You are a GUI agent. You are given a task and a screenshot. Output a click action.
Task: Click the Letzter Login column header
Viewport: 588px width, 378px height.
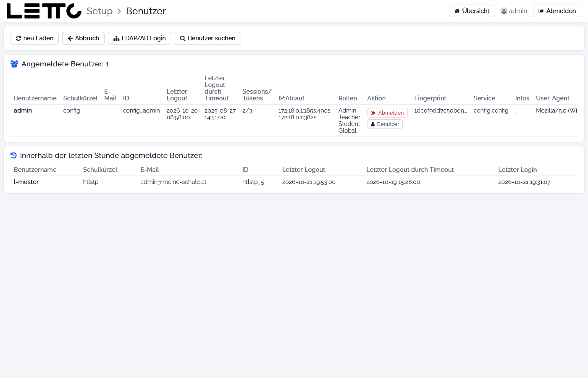pos(517,170)
